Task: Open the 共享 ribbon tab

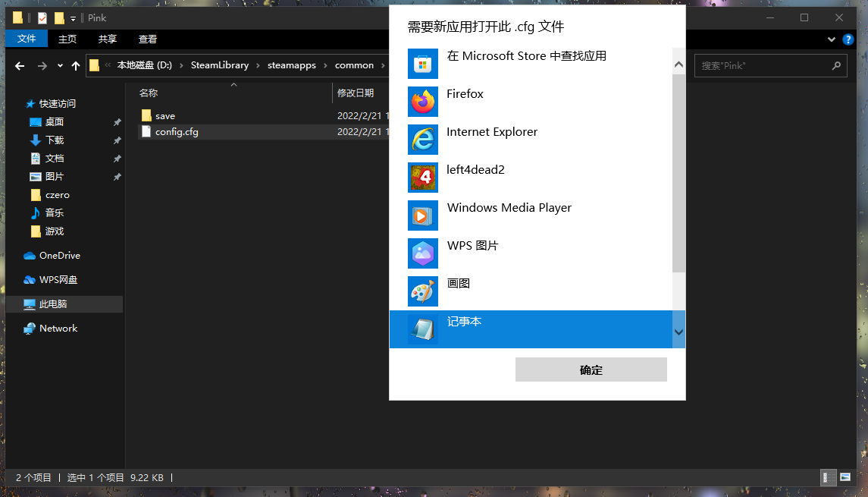Action: tap(108, 39)
